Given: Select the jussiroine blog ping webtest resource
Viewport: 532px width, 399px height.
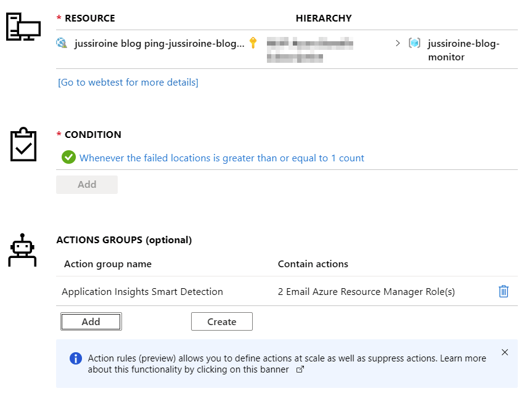Looking at the screenshot, I should [160, 43].
